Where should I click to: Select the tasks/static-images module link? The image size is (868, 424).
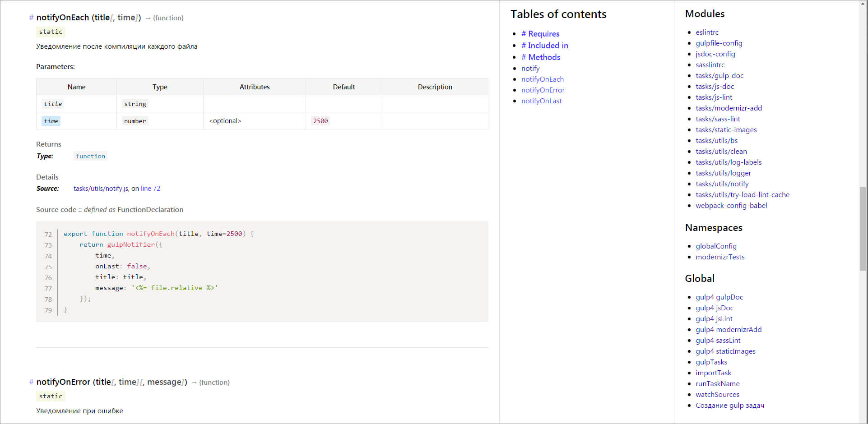click(x=726, y=130)
